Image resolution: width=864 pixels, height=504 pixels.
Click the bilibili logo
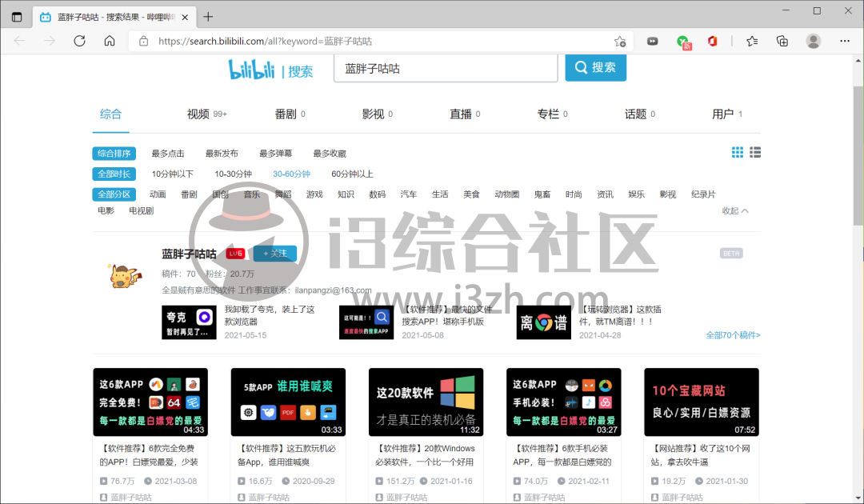(x=251, y=70)
